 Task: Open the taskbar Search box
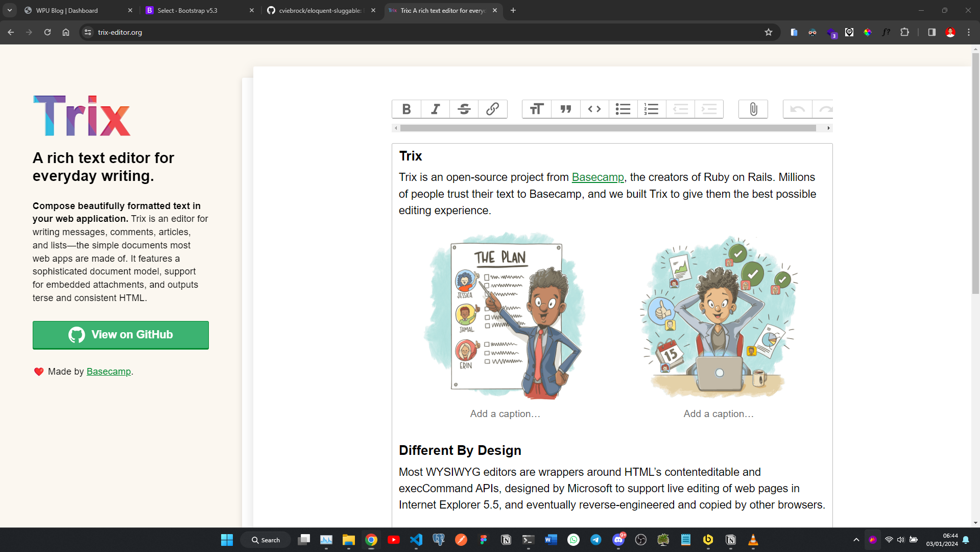(266, 540)
